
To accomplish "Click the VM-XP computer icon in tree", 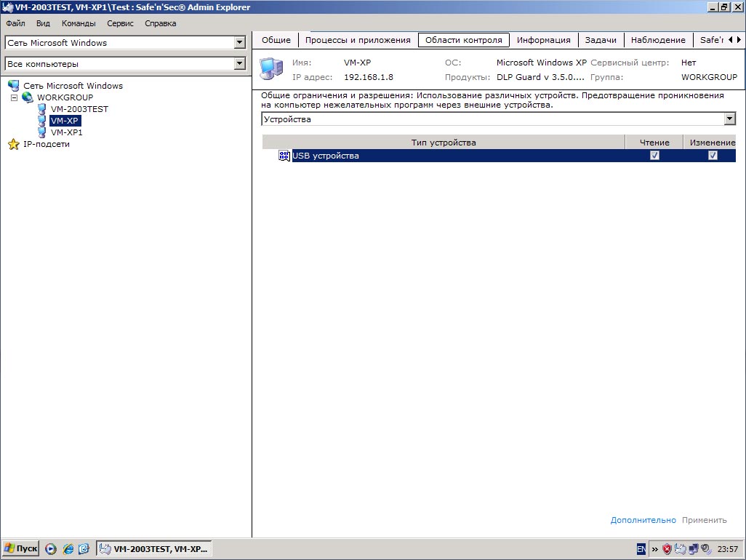I will click(42, 121).
